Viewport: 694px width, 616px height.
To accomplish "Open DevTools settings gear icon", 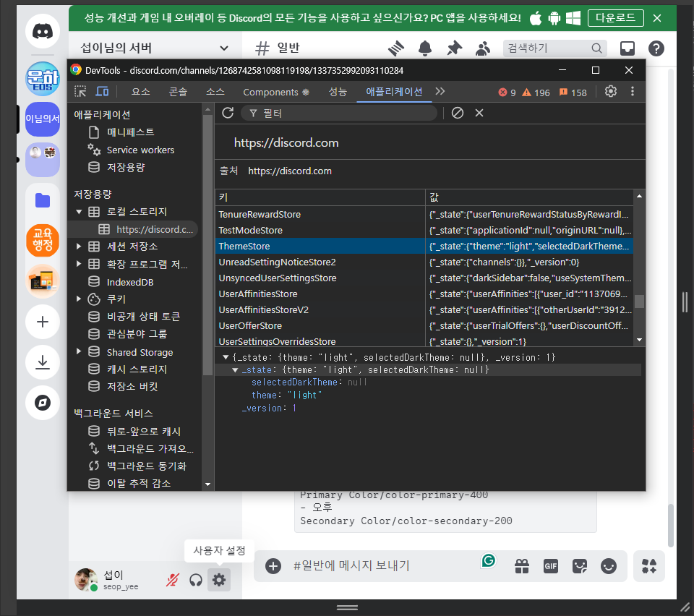I will click(x=611, y=91).
